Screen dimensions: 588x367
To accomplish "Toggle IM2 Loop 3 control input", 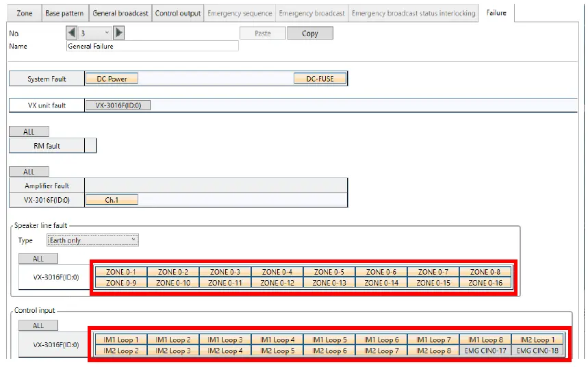I will [x=173, y=351].
